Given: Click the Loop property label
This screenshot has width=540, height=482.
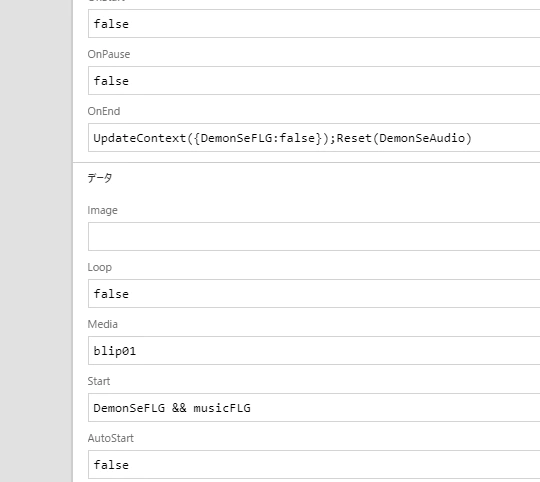Looking at the screenshot, I should [x=100, y=268].
